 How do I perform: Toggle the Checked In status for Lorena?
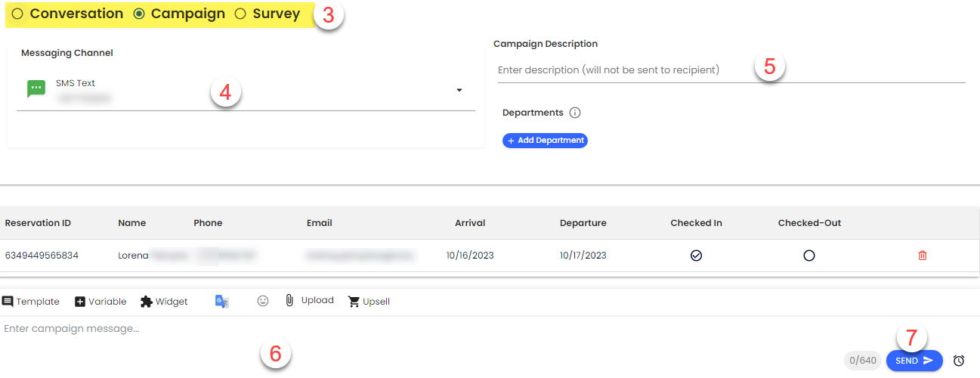tap(696, 256)
